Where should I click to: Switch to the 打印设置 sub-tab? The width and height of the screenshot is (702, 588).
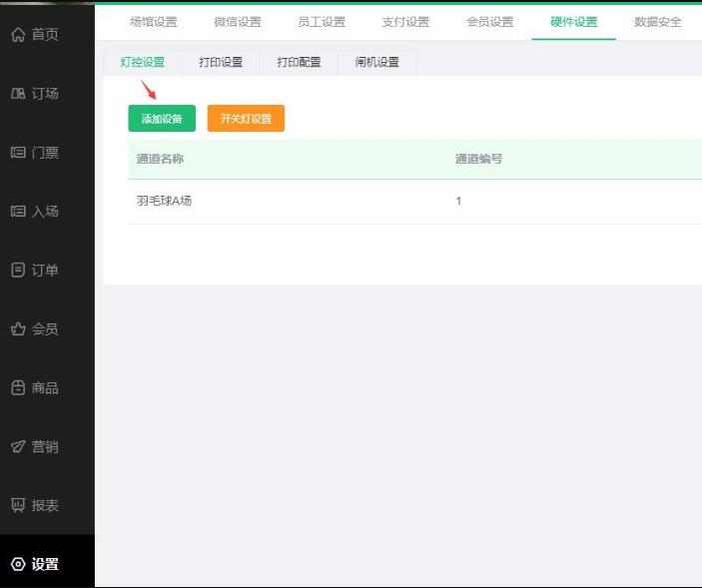221,62
